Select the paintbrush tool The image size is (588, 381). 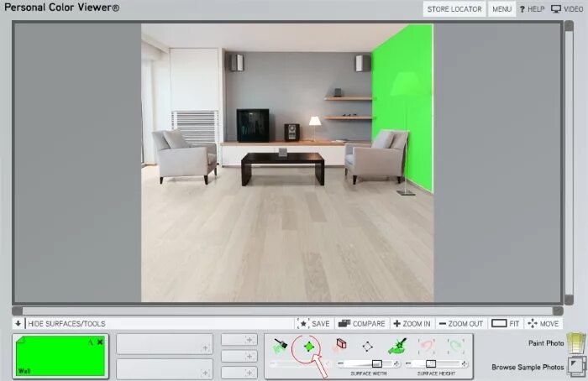click(x=280, y=346)
